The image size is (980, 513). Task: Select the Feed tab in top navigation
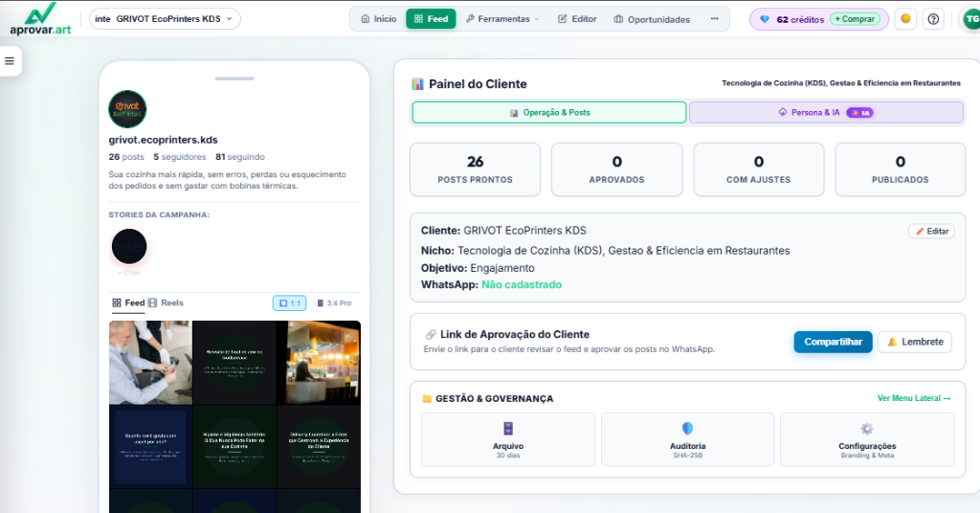(432, 19)
